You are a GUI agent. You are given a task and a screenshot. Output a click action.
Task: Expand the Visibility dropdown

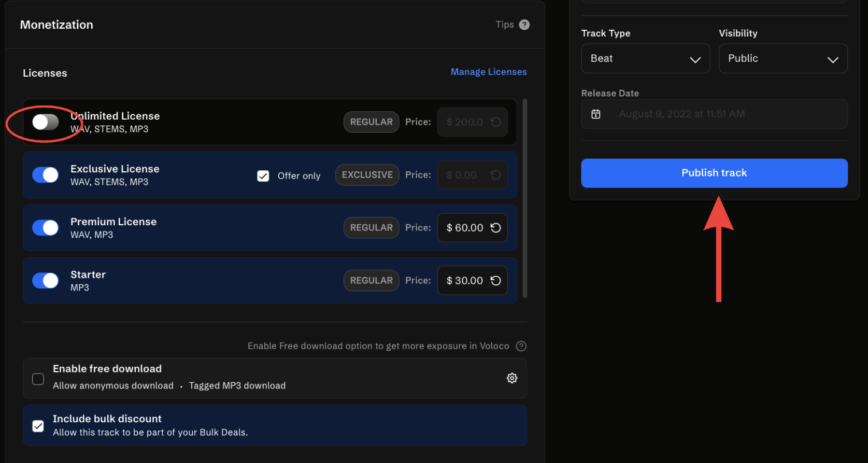[x=783, y=58]
